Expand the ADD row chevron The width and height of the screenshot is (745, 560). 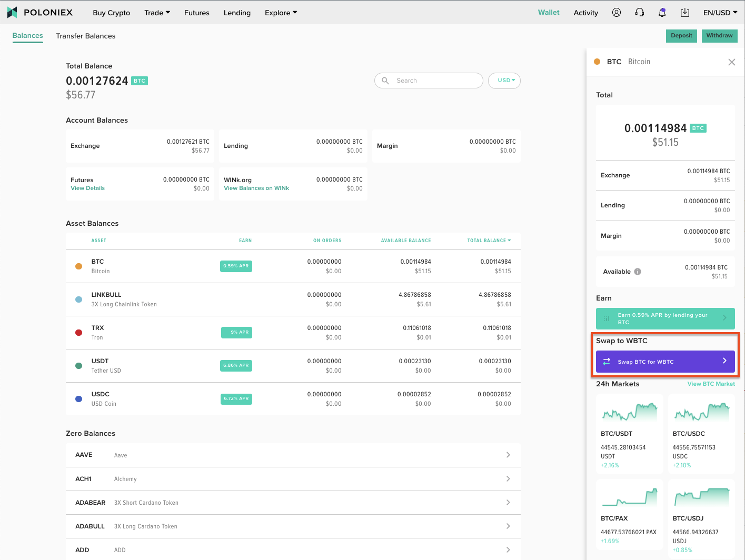coord(508,550)
